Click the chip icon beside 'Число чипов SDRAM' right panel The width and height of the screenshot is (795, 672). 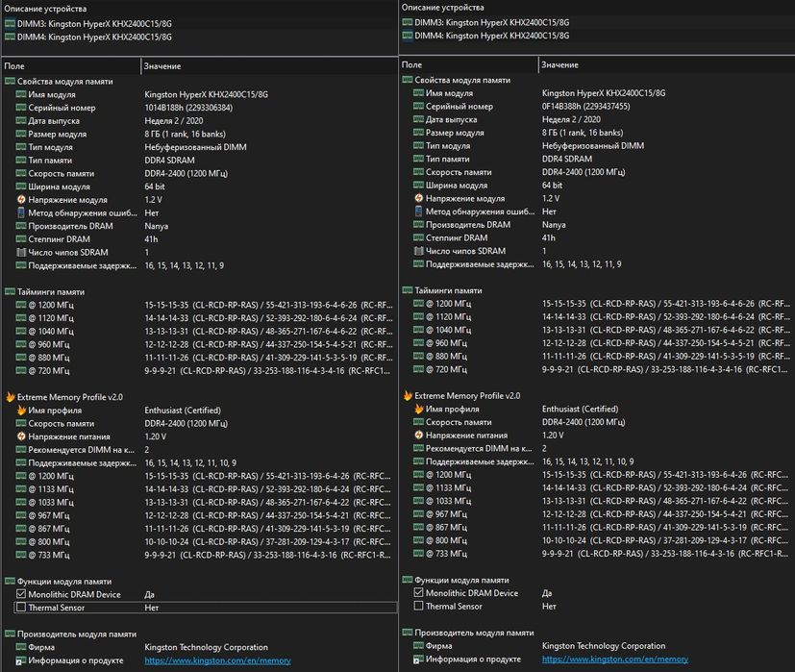click(418, 251)
